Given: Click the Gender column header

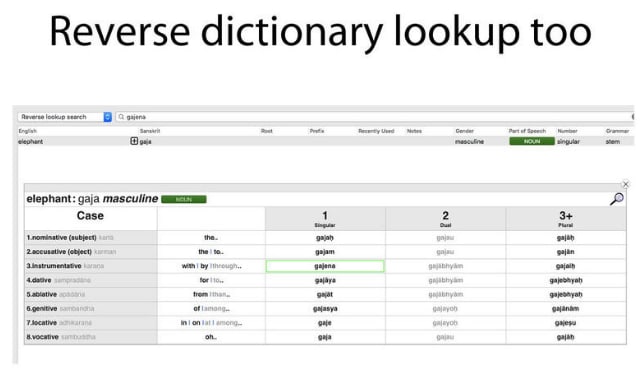Looking at the screenshot, I should tap(464, 131).
